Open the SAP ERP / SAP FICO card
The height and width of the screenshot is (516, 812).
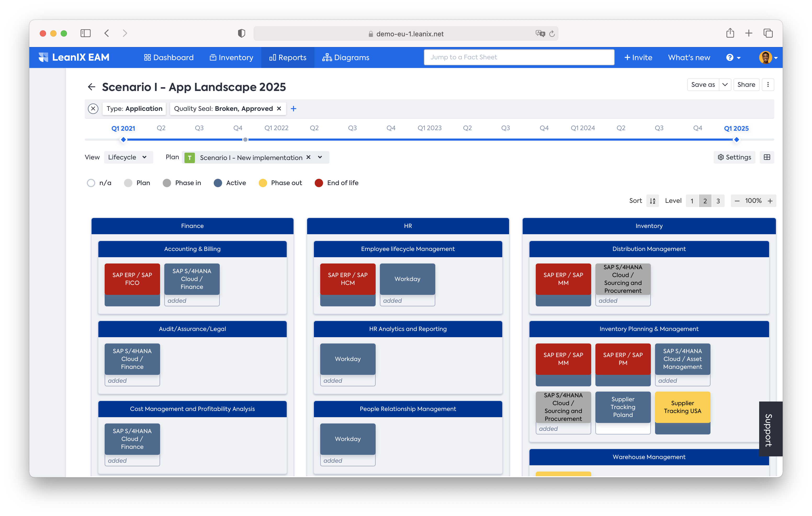pyautogui.click(x=132, y=279)
